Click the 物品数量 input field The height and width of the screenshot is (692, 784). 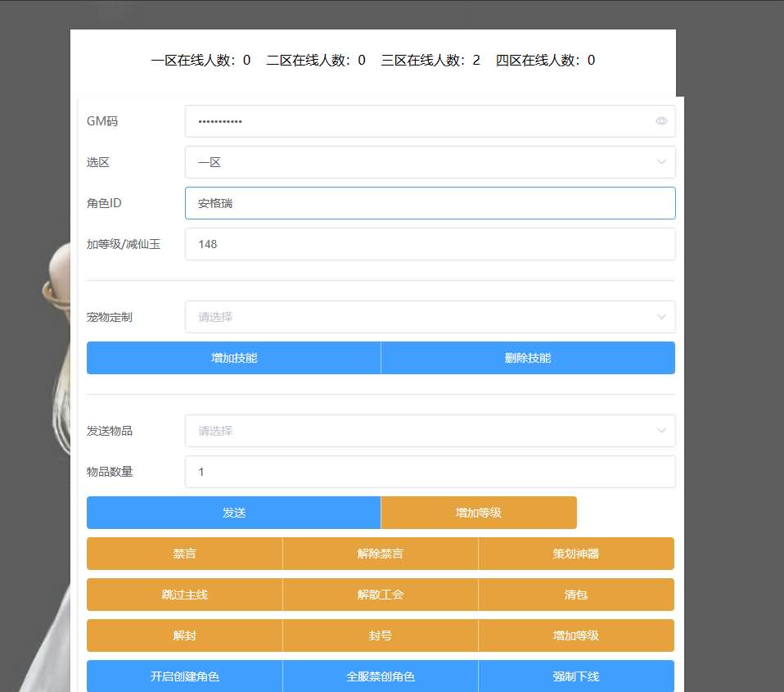[x=430, y=472]
